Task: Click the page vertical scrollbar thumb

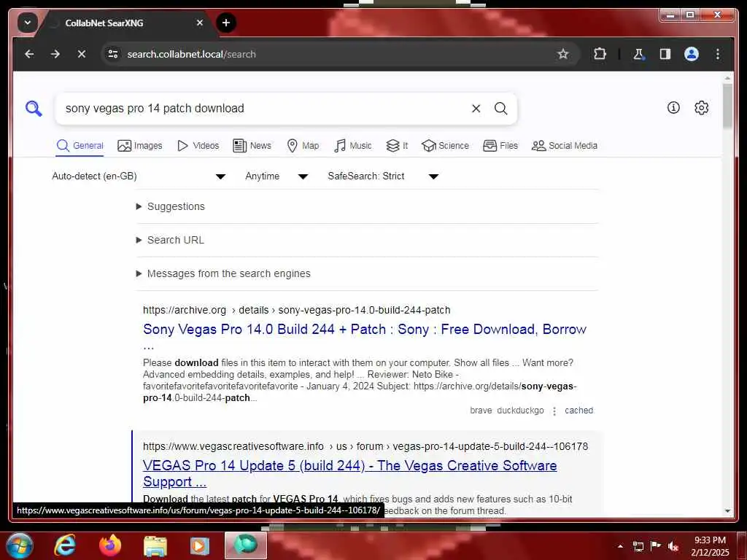Action: [727, 106]
